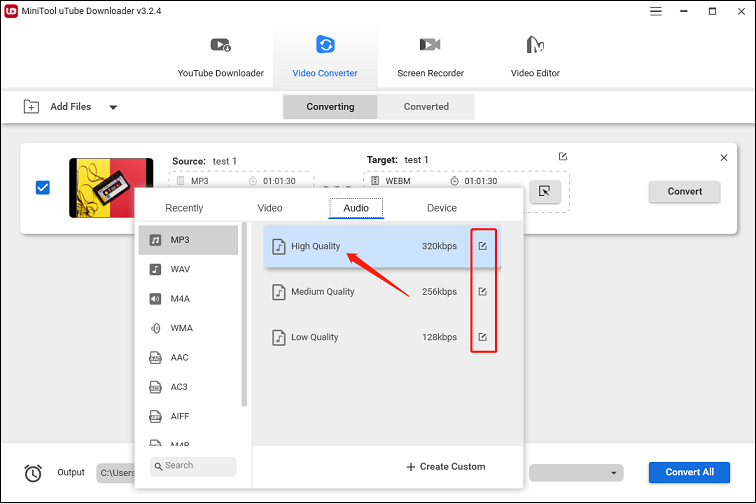Choose M4A in the format list

click(189, 299)
